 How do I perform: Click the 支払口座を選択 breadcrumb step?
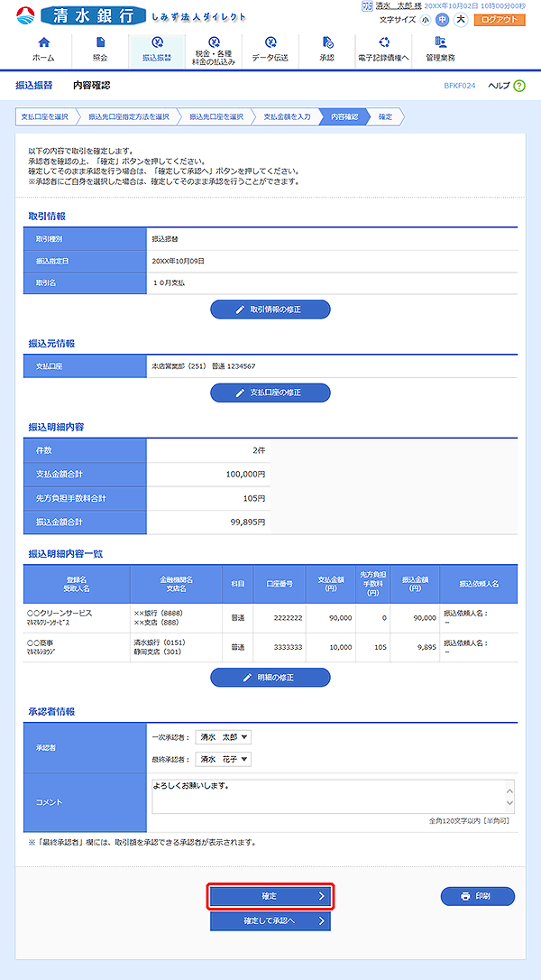[x=44, y=116]
